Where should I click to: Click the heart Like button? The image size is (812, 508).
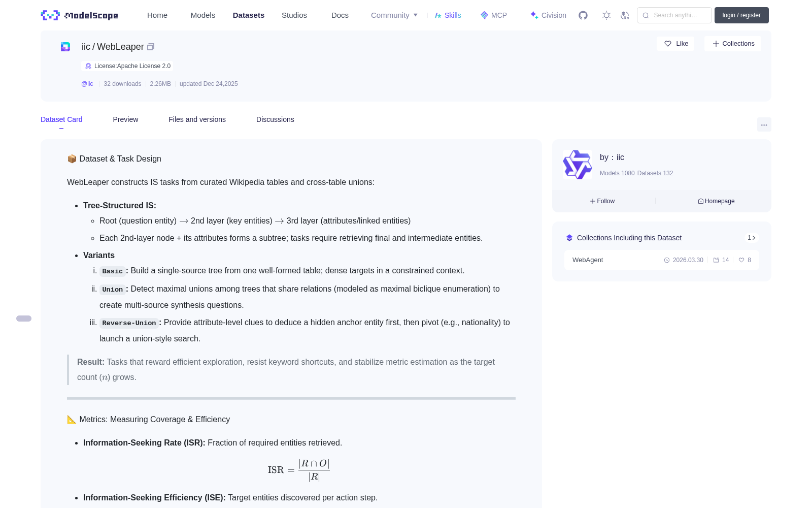pyautogui.click(x=675, y=44)
